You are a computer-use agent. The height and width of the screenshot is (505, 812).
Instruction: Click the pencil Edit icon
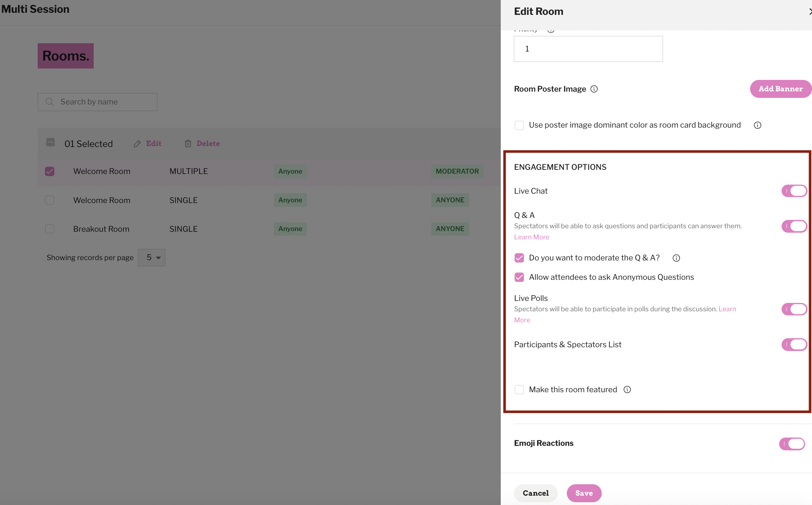137,144
